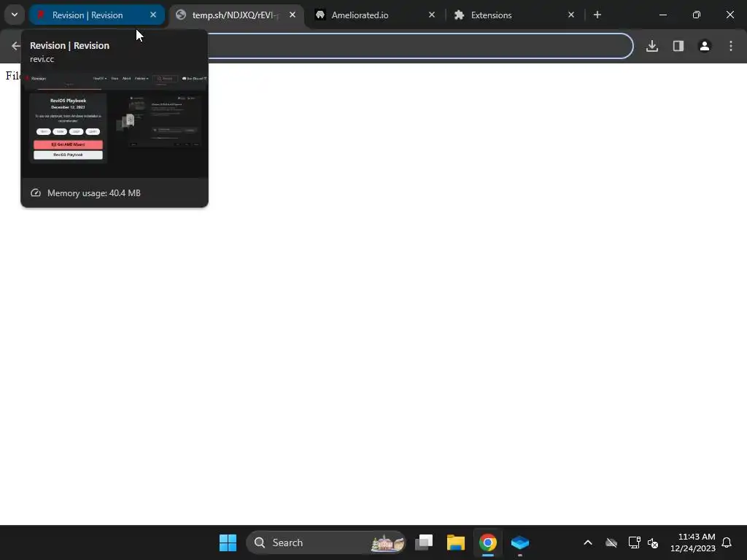This screenshot has height=560, width=747.
Task: Open the tab search dropdown arrow
Action: (15, 15)
